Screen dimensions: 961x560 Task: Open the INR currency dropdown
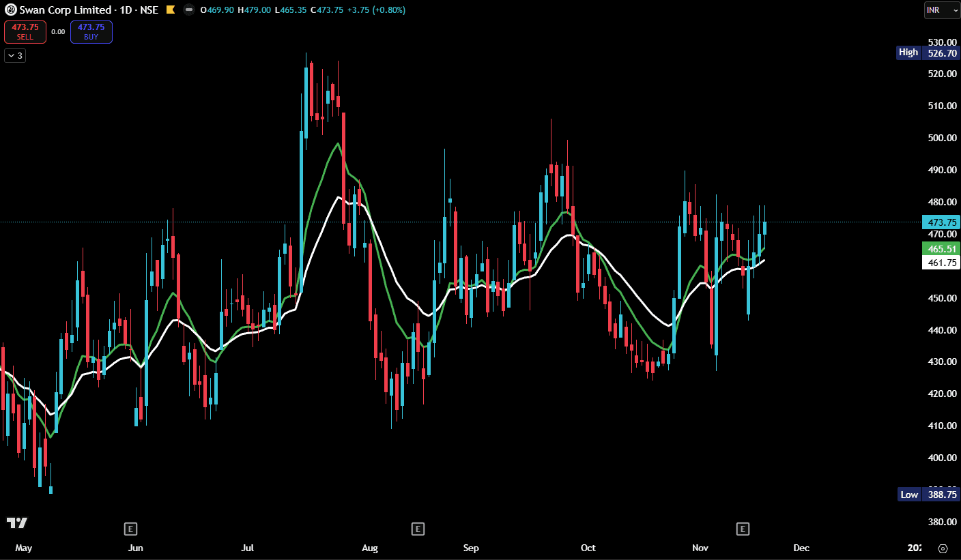pyautogui.click(x=941, y=10)
